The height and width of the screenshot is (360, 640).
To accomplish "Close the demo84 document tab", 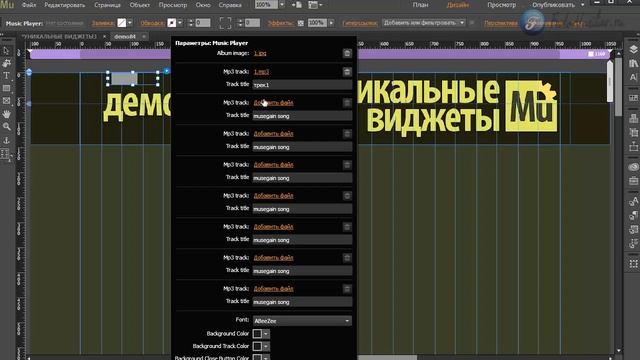I will (x=144, y=36).
